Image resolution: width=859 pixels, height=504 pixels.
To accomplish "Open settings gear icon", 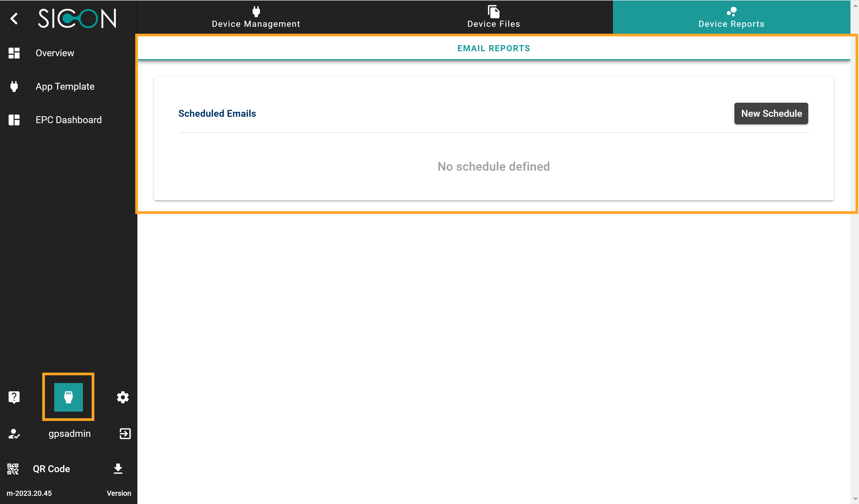I will pyautogui.click(x=123, y=397).
